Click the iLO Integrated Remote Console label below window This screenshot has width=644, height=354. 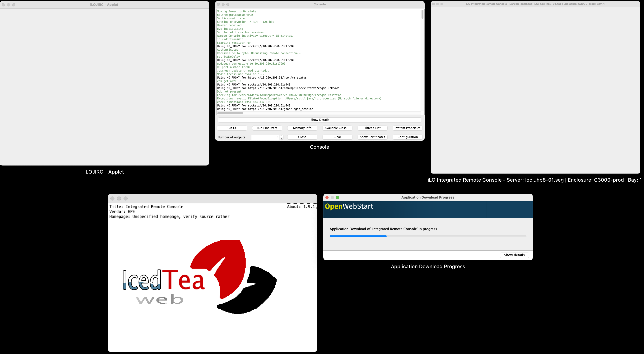coord(534,180)
